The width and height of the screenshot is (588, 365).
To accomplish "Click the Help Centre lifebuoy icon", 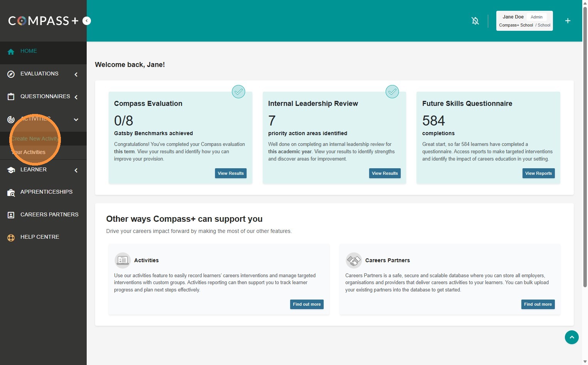I will tap(11, 238).
